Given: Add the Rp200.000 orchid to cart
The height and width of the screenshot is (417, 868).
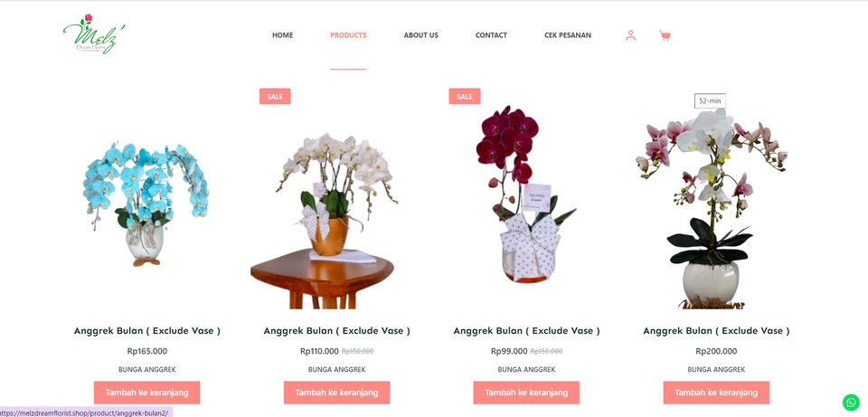Looking at the screenshot, I should pyautogui.click(x=716, y=393).
